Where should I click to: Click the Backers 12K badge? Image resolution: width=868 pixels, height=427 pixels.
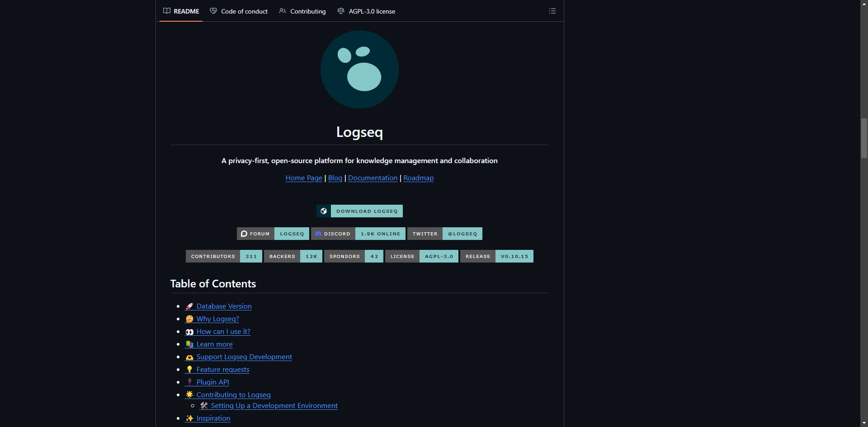pyautogui.click(x=293, y=256)
